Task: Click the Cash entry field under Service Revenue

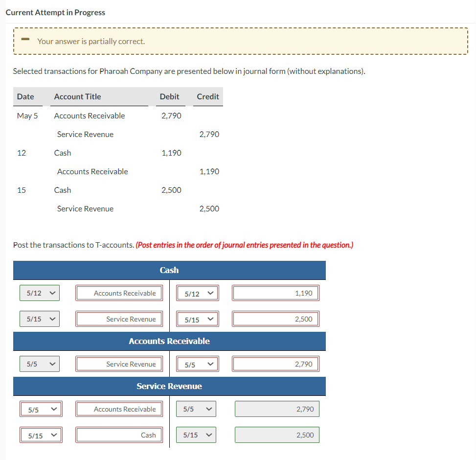Action: tap(119, 435)
